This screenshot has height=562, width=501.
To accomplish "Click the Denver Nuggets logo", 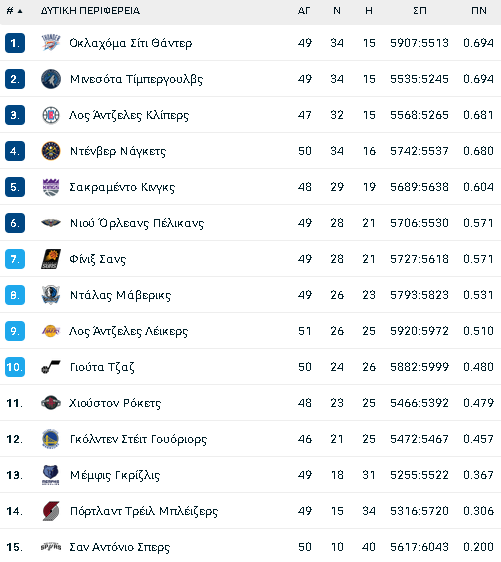I will point(51,151).
